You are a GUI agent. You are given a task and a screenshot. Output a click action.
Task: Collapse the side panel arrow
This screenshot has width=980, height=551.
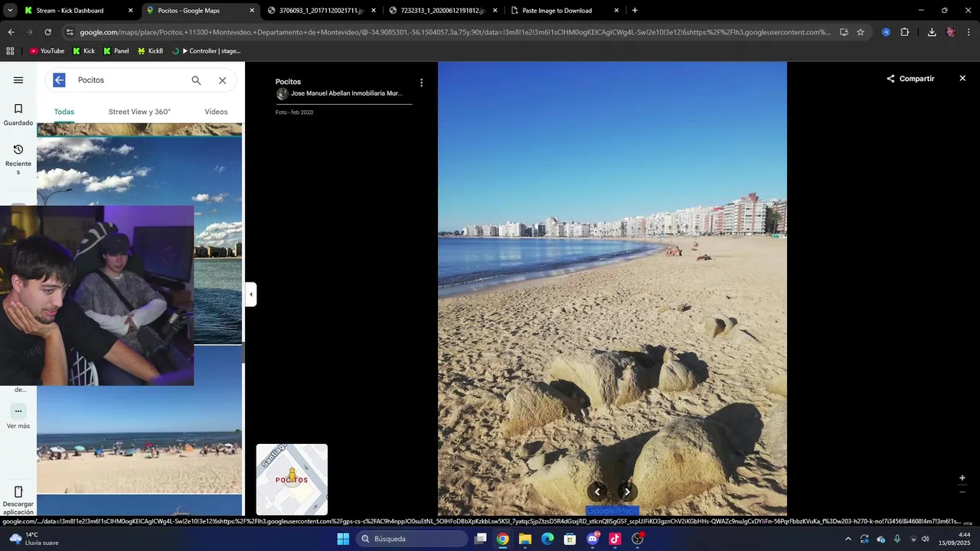[x=250, y=295]
